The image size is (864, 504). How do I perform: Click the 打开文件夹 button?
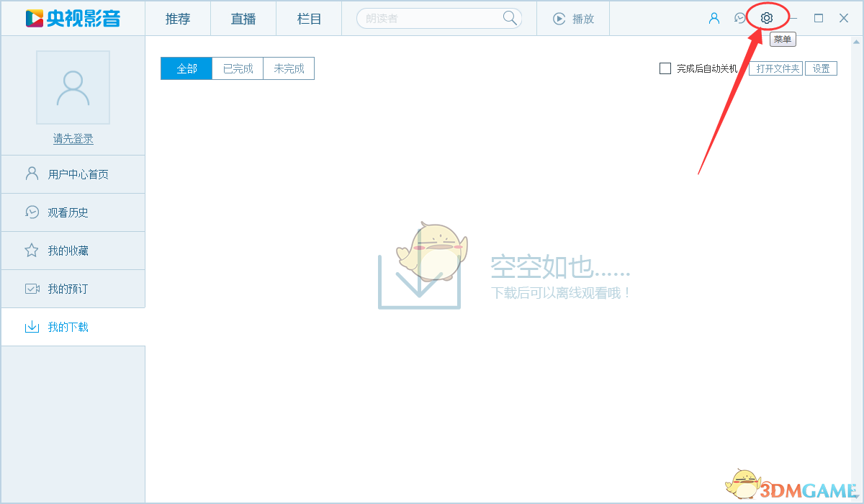click(x=778, y=68)
